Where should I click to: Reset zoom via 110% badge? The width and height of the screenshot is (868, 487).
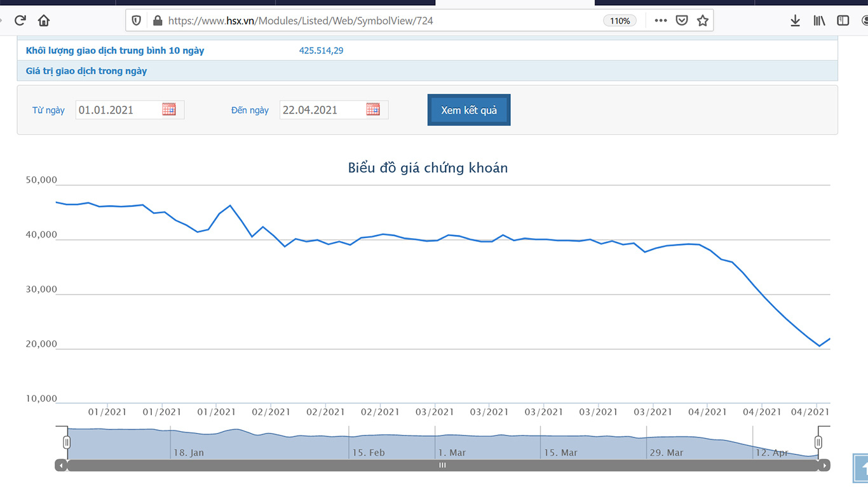(x=620, y=20)
